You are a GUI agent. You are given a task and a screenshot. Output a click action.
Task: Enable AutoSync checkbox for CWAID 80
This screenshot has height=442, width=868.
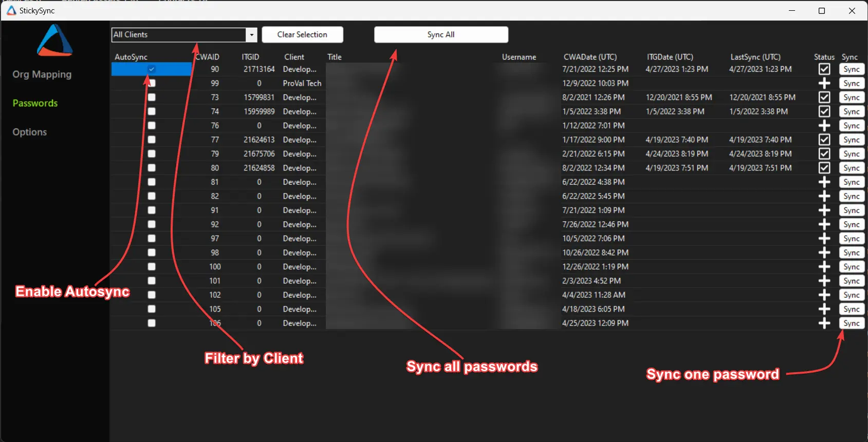tap(152, 168)
